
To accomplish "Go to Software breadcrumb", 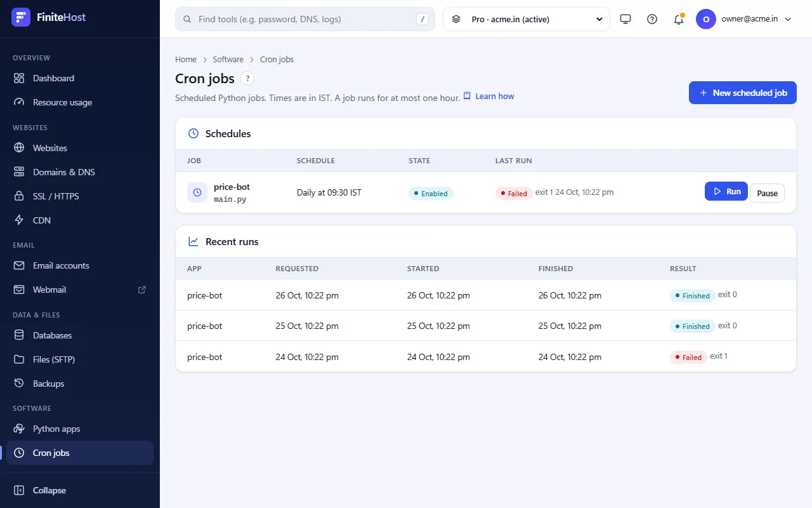I will [228, 59].
